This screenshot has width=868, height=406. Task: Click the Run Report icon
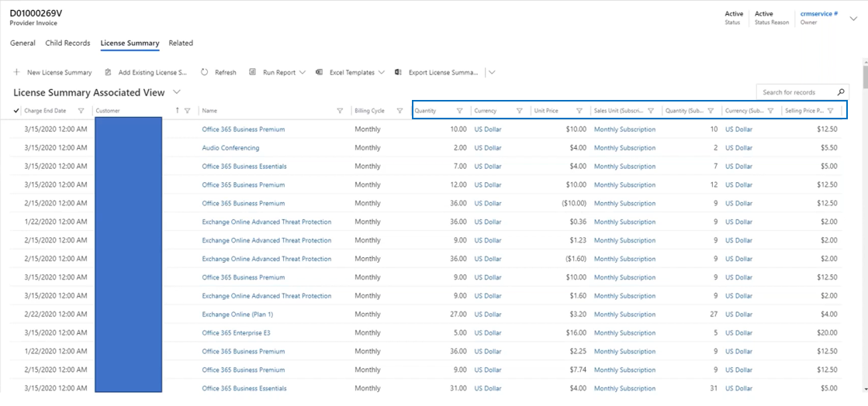tap(252, 73)
